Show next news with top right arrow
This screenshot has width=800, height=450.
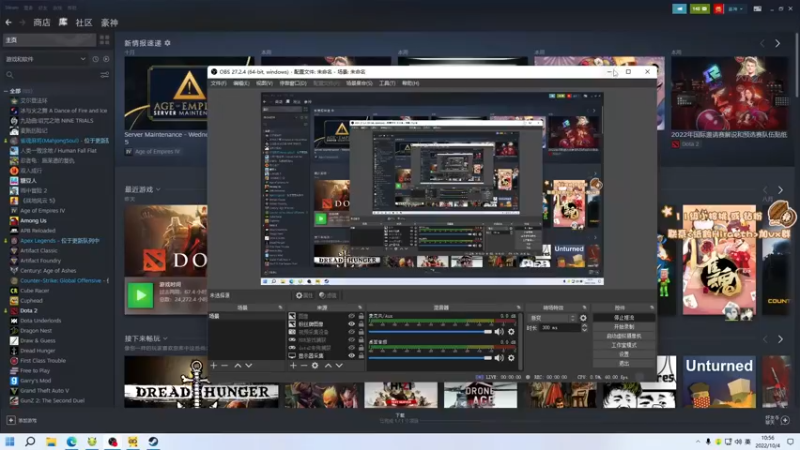pos(778,44)
